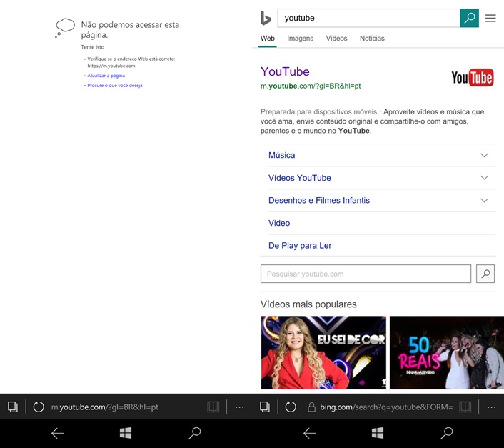The height and width of the screenshot is (448, 504).
Task: Tap Back arrow on right phone
Action: click(x=309, y=433)
